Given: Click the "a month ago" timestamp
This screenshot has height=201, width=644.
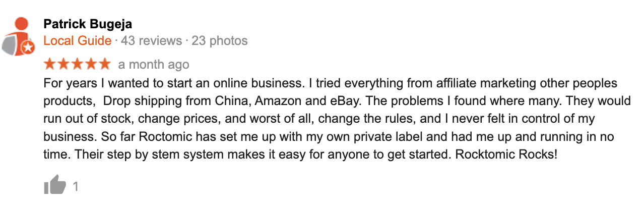Looking at the screenshot, I should click(x=154, y=65).
